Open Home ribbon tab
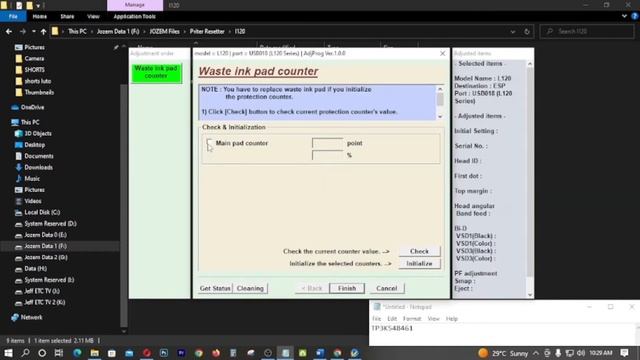640x360 pixels. click(40, 16)
